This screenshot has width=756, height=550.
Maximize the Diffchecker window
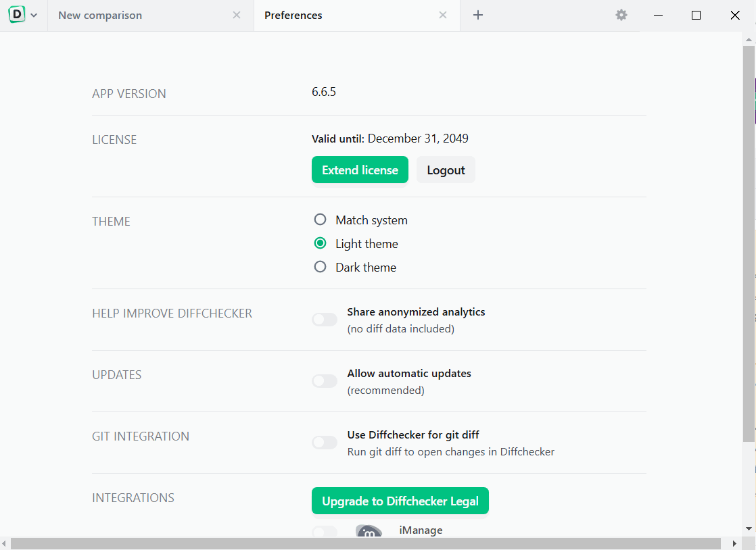(696, 16)
